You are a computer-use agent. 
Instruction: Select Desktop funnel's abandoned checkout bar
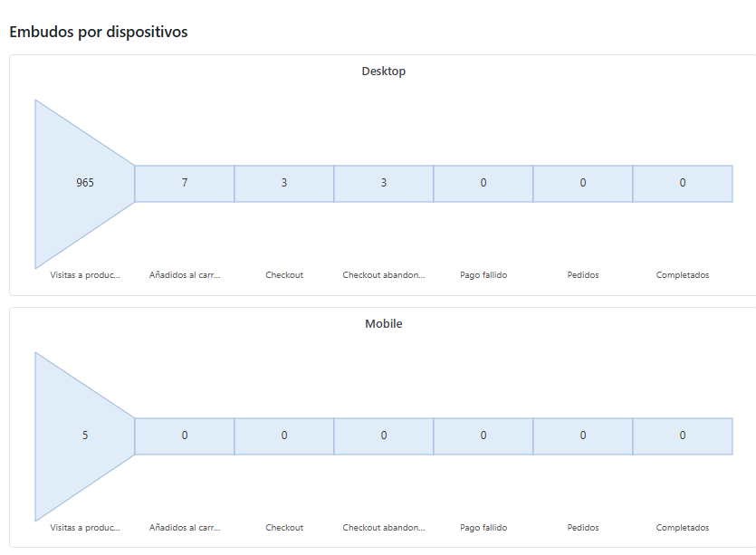tap(384, 183)
